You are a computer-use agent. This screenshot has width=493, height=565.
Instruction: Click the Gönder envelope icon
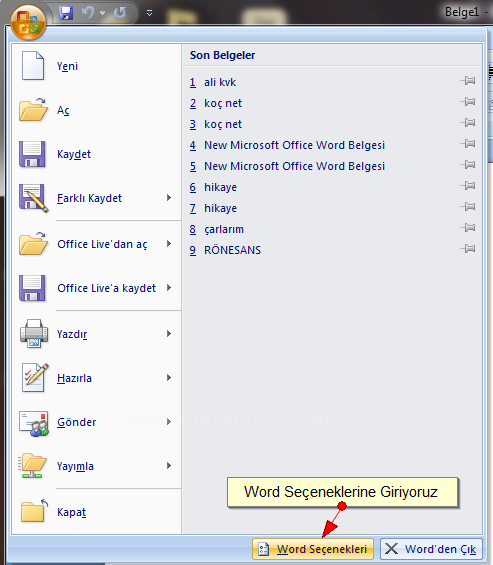click(x=34, y=423)
